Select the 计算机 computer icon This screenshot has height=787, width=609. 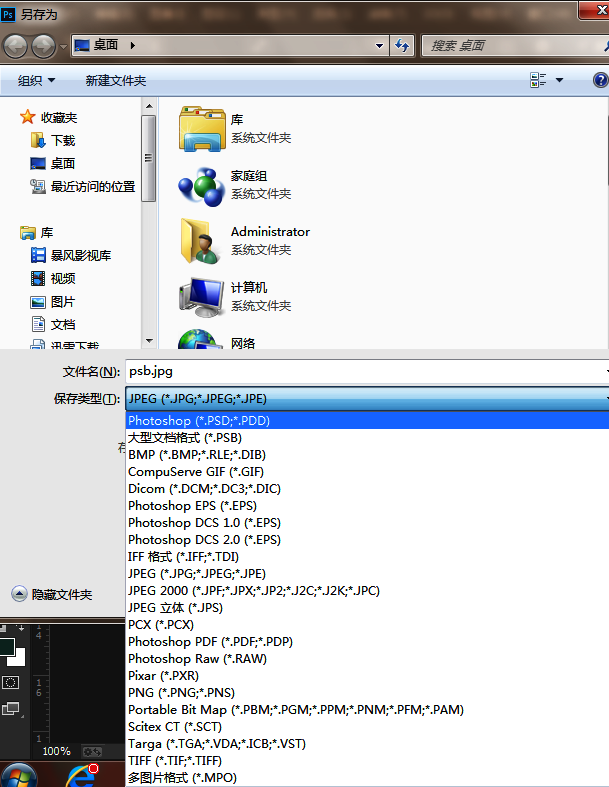point(202,297)
